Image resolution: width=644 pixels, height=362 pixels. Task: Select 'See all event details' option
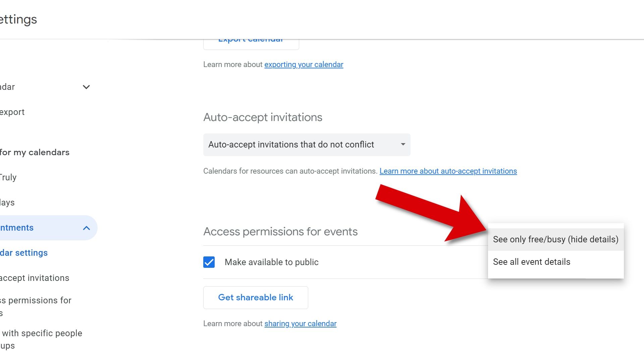[531, 261]
